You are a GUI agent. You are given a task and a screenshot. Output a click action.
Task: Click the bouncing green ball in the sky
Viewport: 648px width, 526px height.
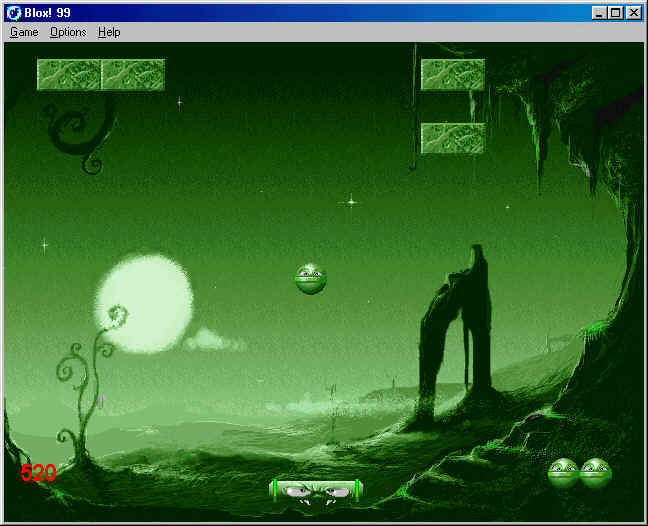(311, 279)
